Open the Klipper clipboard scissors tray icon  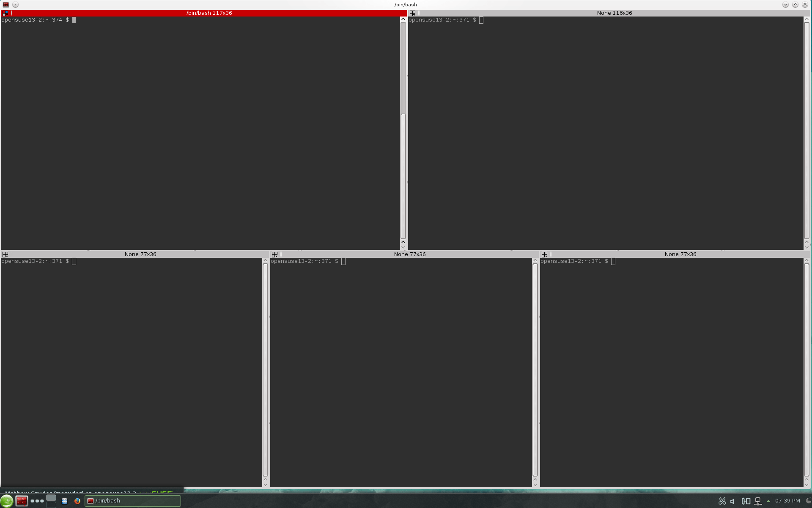(722, 501)
